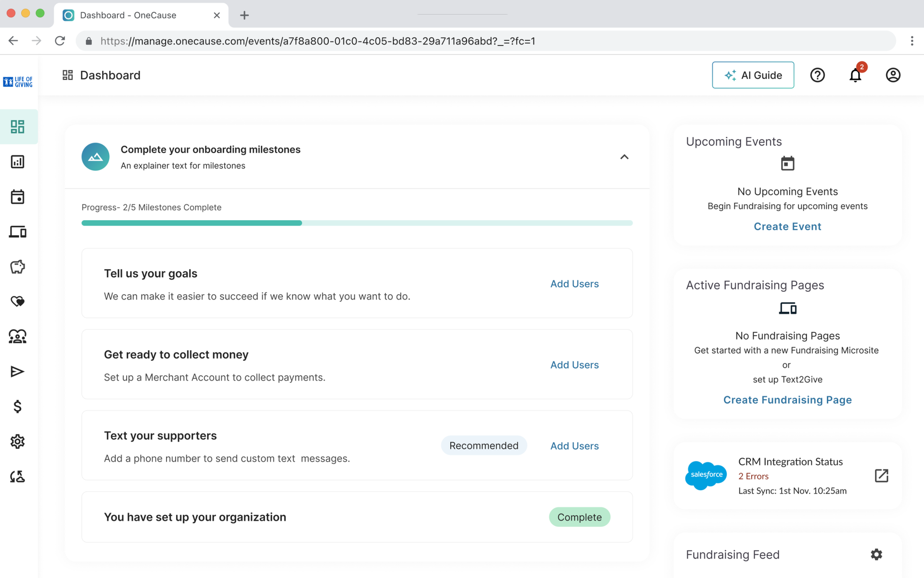The width and height of the screenshot is (924, 578).
Task: Click the AI Guide button
Action: click(753, 75)
